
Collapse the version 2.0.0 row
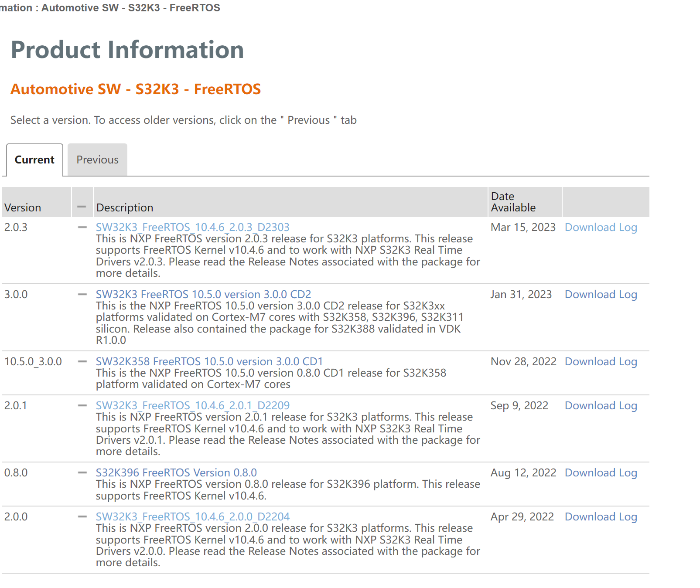click(82, 517)
